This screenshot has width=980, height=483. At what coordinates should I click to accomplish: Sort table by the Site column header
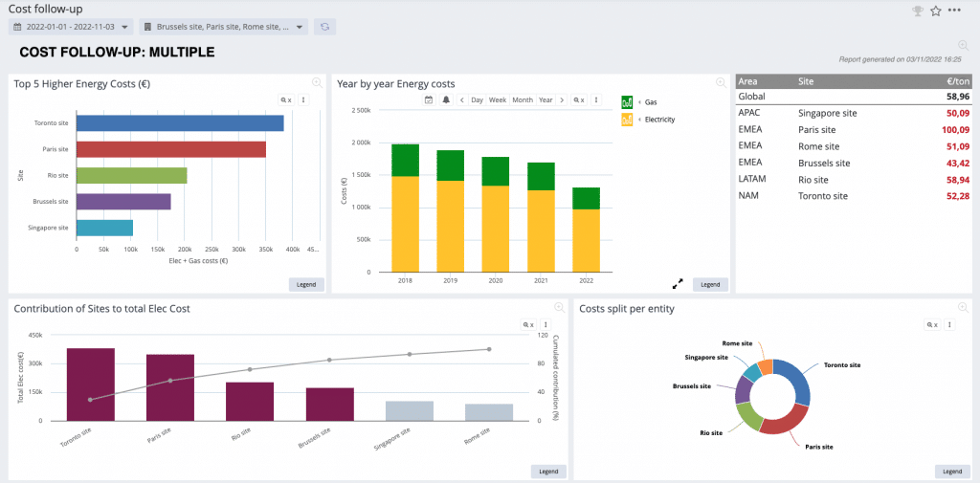pos(806,81)
